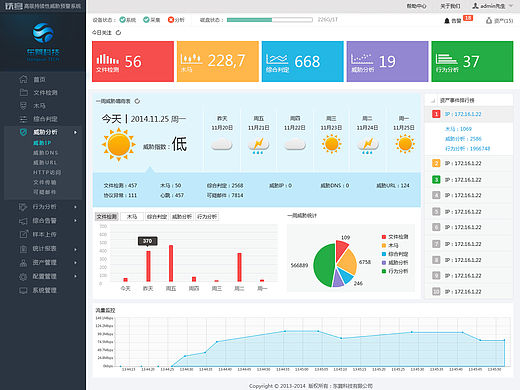Click the 木马 : 1069 detail link
Viewport: 520px width, 390px height.
458,129
